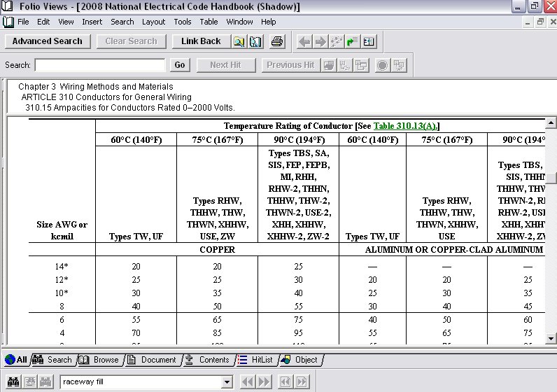Click the open book icon beside Link Back
This screenshot has height=392, width=557.
pos(255,41)
